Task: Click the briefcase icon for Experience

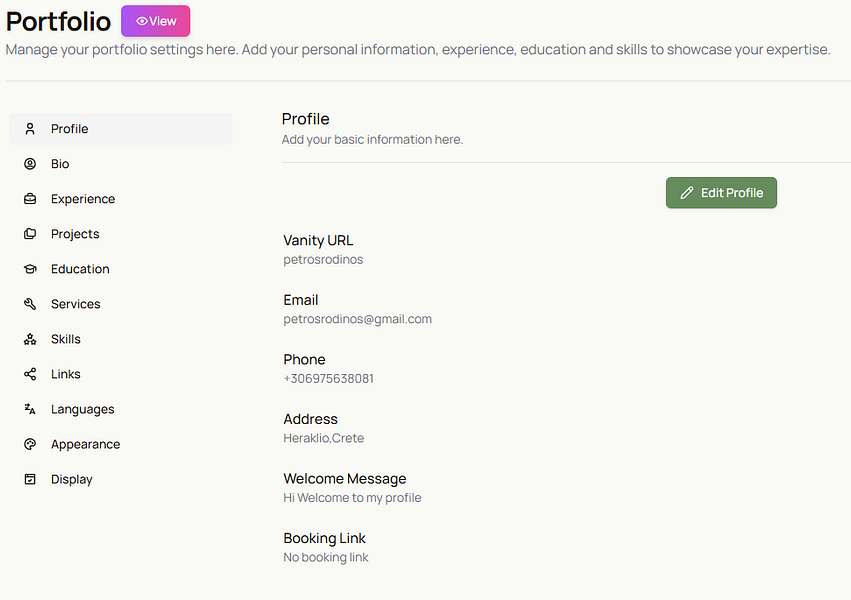Action: click(30, 199)
